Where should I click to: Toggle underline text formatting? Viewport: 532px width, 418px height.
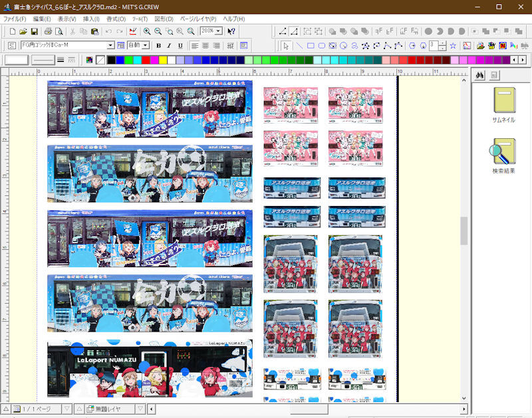pos(180,46)
